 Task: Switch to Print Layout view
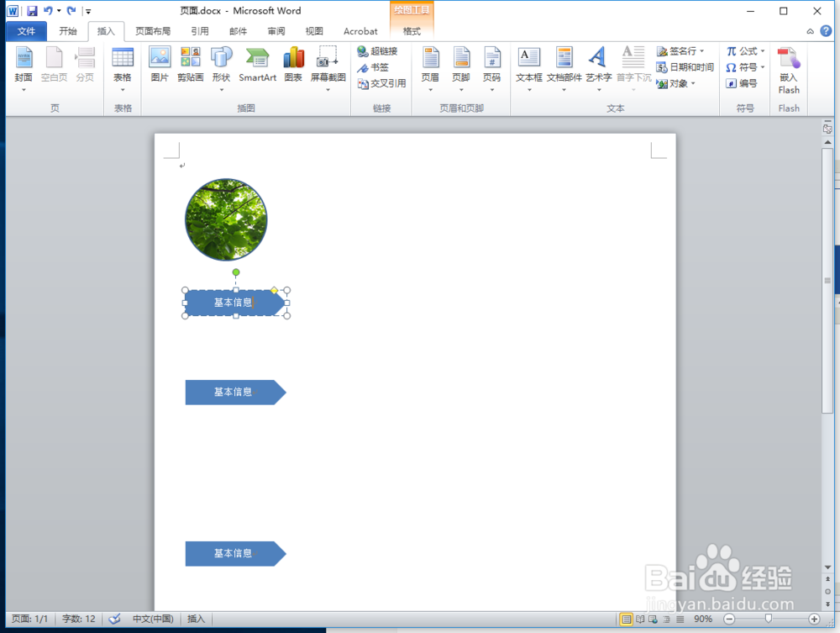[626, 619]
